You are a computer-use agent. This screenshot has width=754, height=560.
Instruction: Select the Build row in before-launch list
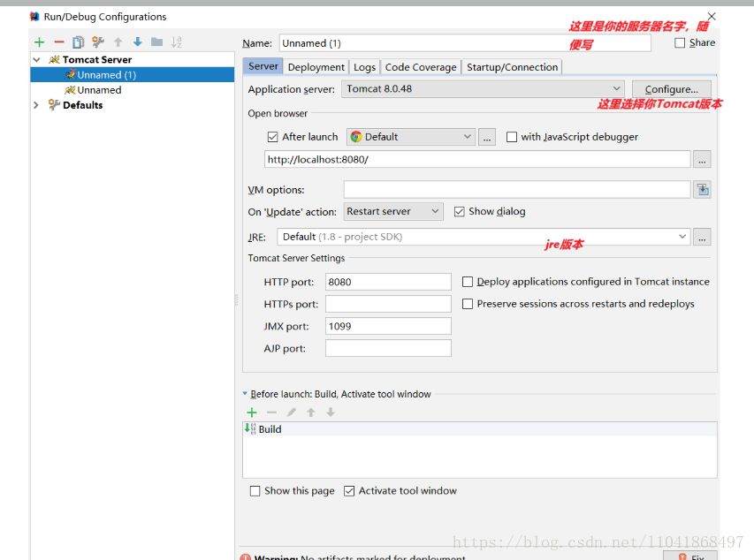479,428
